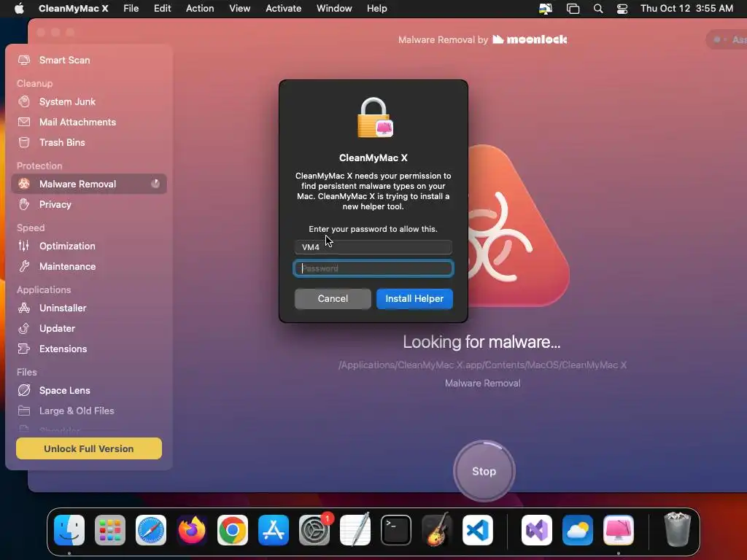Open Control Center in menu bar
The image size is (747, 560).
click(622, 9)
